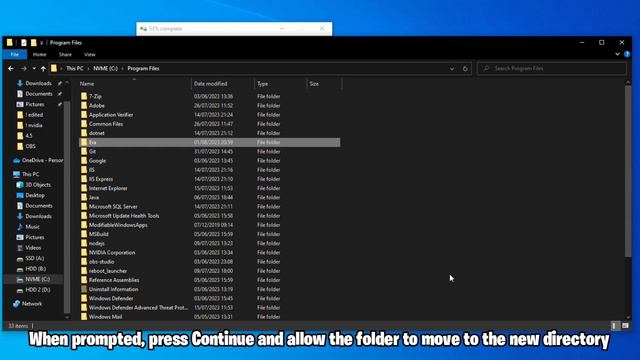The image size is (640, 360).
Task: Select This PC in the navigation pane
Action: tap(31, 174)
